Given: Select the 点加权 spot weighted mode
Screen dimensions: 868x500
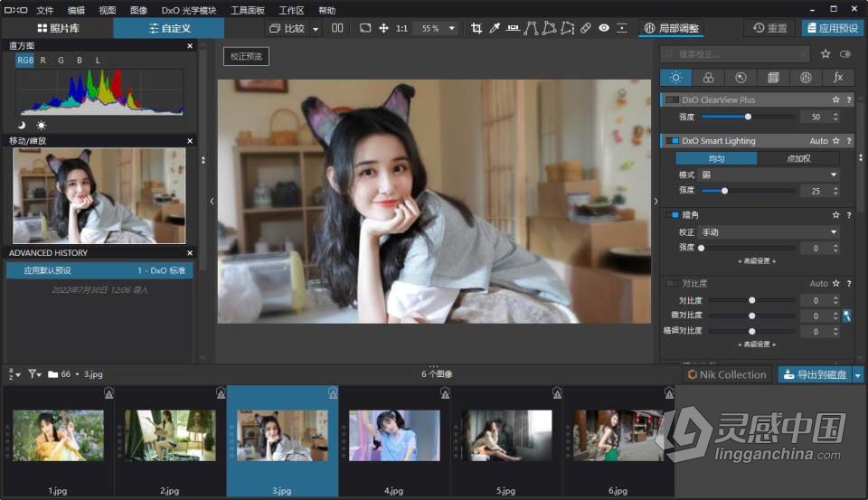Looking at the screenshot, I should coord(798,158).
